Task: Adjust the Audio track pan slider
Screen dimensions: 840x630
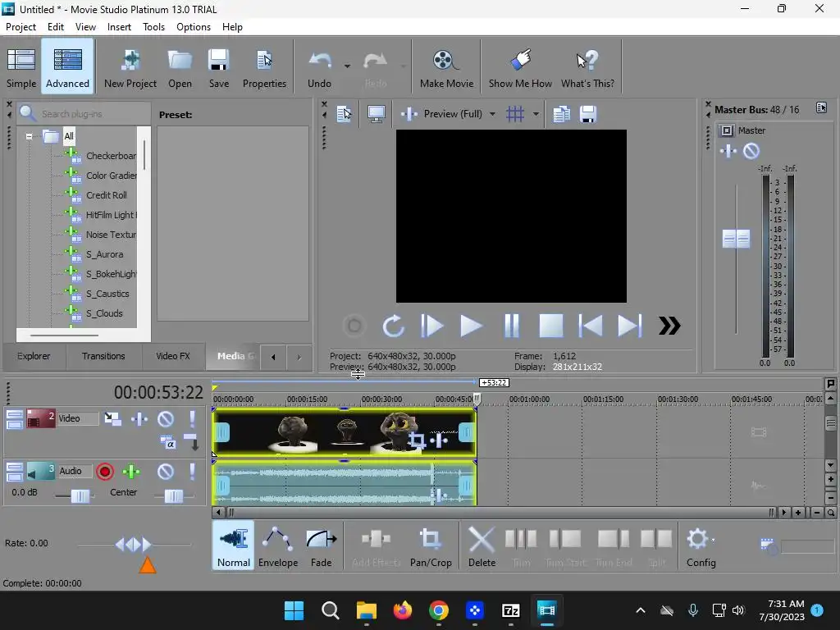Action: (x=174, y=496)
